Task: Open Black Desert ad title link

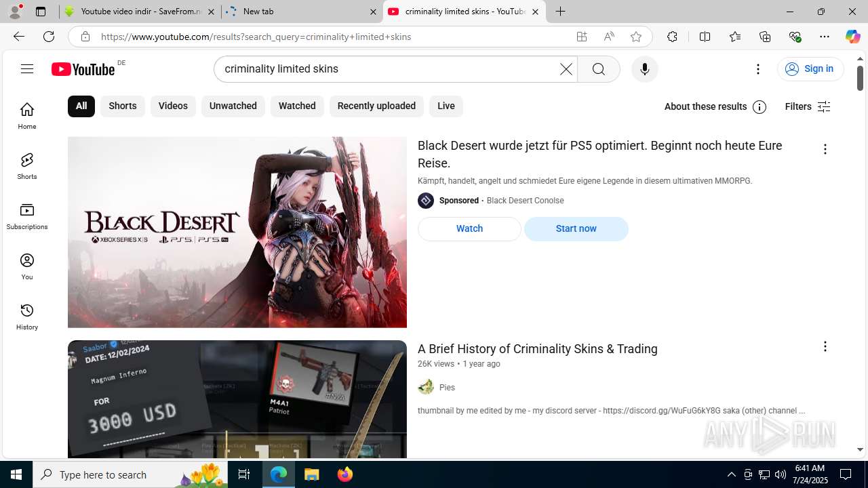Action: (600, 155)
